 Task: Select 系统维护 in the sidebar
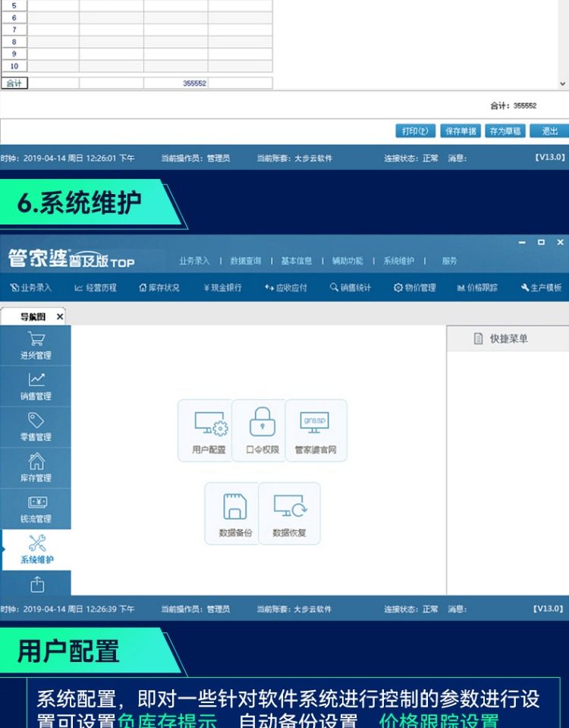click(x=36, y=550)
